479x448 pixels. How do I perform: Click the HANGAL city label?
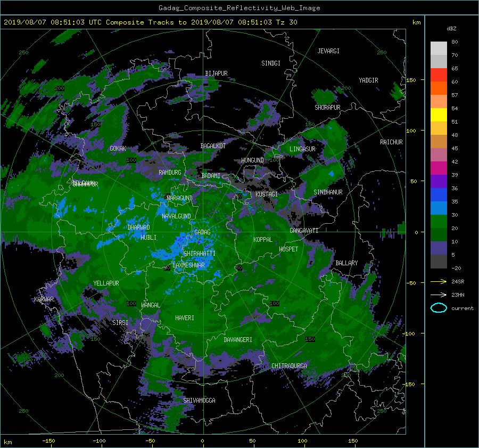point(151,305)
